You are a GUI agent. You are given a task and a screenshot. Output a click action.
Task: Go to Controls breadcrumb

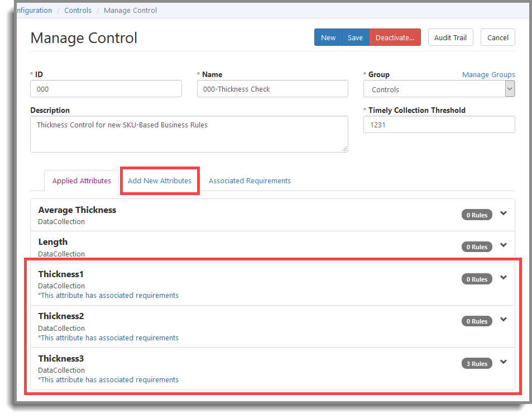coord(78,11)
